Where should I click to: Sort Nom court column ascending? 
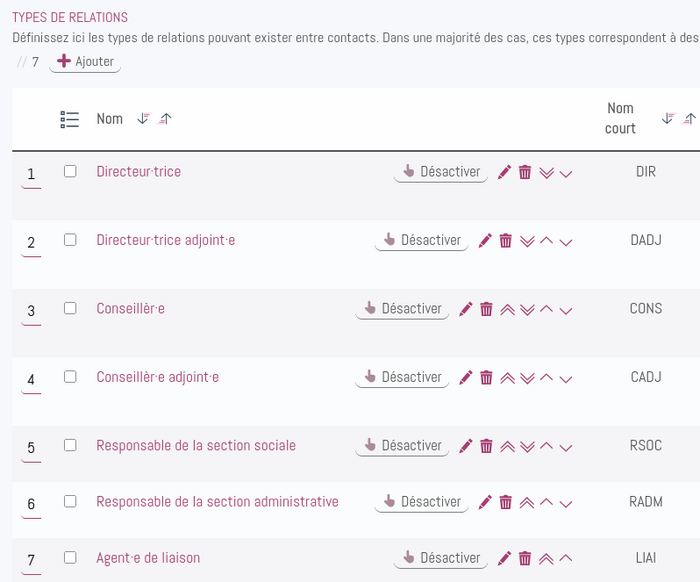click(689, 119)
